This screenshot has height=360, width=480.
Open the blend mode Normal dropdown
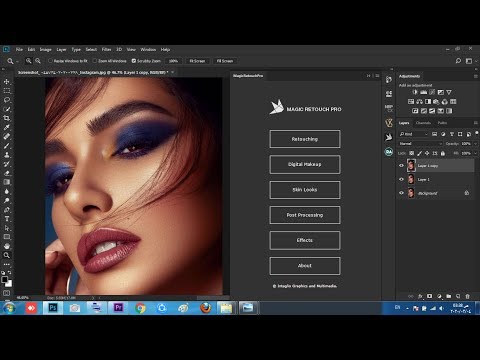point(421,144)
